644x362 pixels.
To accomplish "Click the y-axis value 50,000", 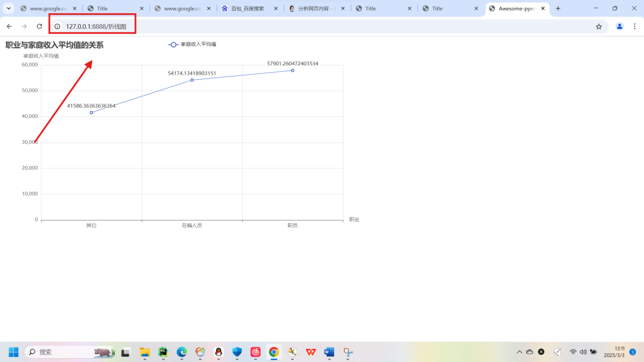I will (x=30, y=90).
